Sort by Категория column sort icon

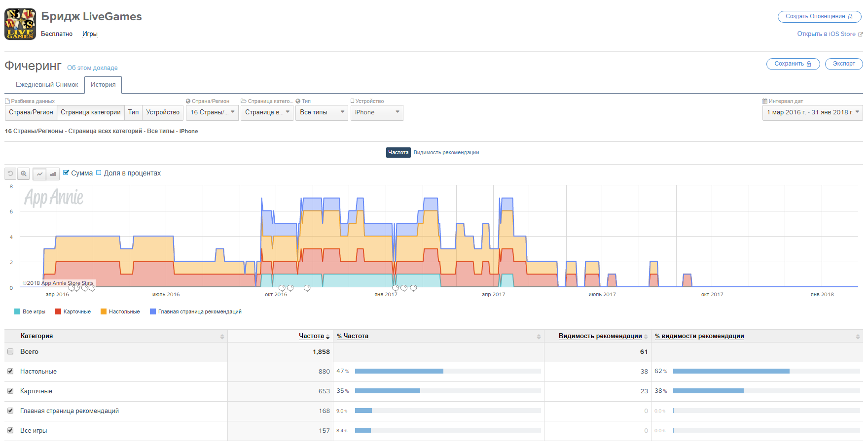click(222, 337)
